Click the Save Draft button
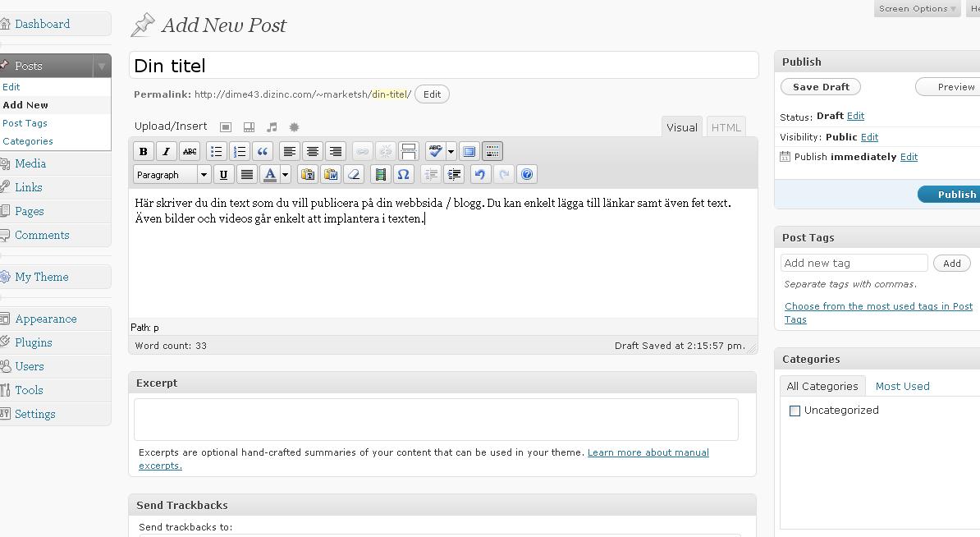Image resolution: width=980 pixels, height=537 pixels. [821, 87]
